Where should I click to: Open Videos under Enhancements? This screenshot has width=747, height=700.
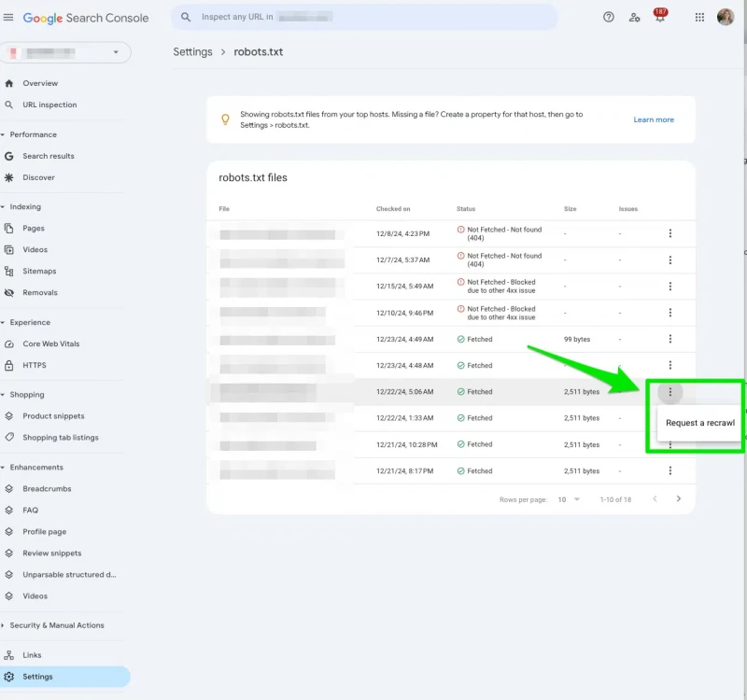(x=35, y=596)
